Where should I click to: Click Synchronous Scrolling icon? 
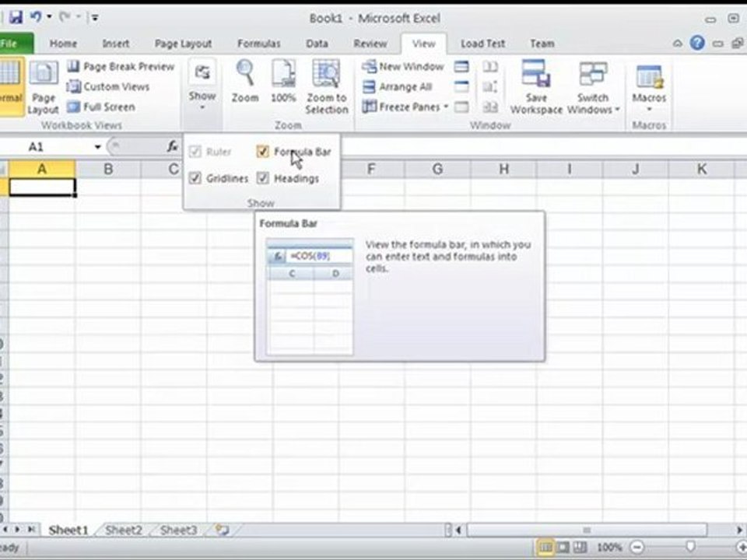pyautogui.click(x=490, y=86)
